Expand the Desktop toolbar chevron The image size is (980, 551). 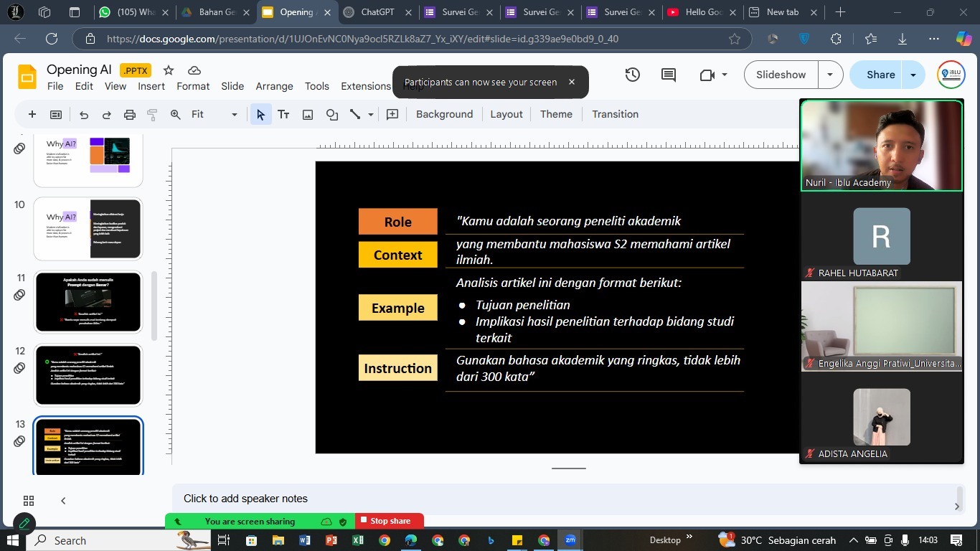pyautogui.click(x=689, y=537)
